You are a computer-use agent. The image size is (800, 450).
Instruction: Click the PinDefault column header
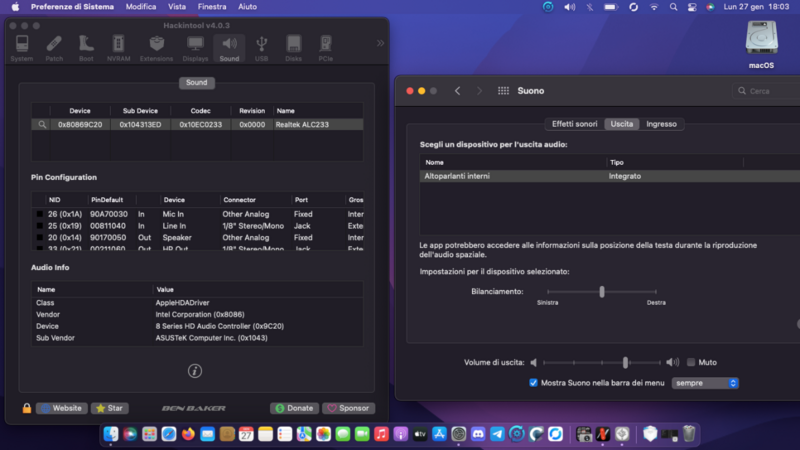[x=107, y=200]
